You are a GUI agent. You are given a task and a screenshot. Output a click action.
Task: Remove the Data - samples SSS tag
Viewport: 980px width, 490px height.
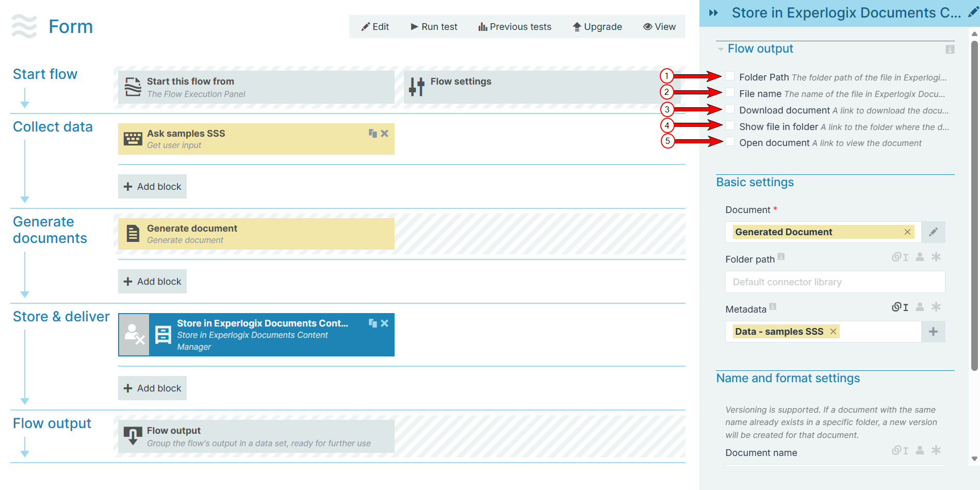coord(833,332)
